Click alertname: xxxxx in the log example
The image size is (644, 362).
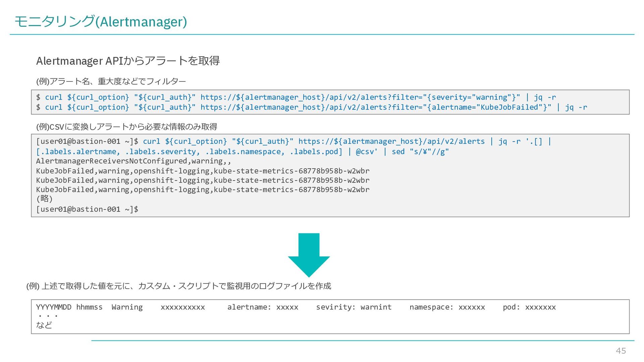pos(263,307)
